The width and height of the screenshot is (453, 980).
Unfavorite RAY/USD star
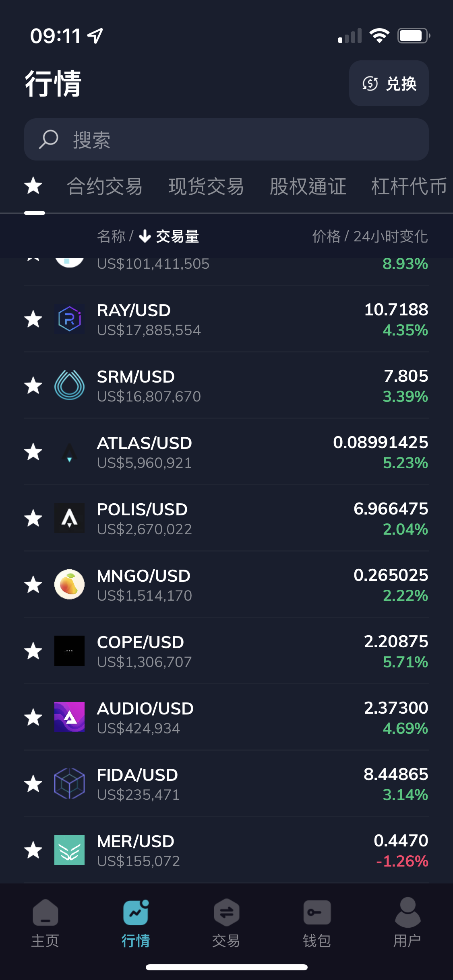tap(33, 319)
